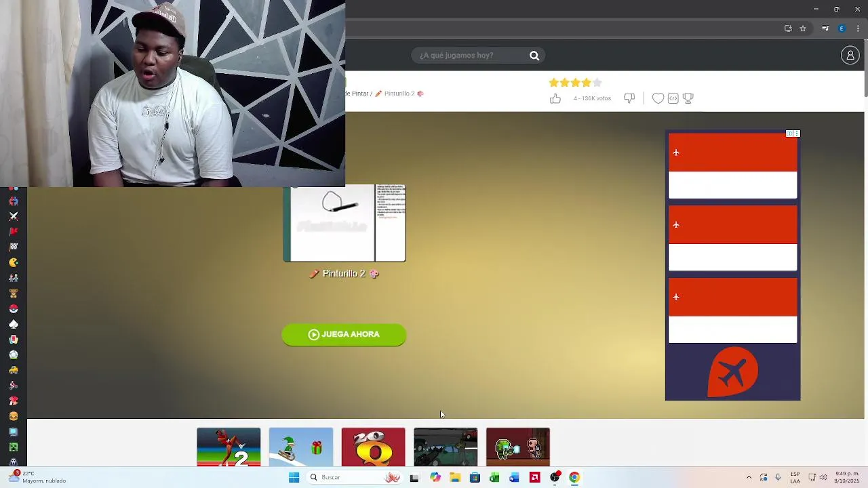Open the spade card games category

click(14, 324)
